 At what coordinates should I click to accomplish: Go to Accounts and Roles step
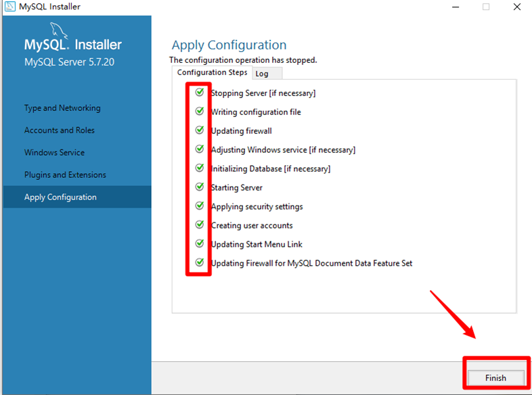pos(60,130)
